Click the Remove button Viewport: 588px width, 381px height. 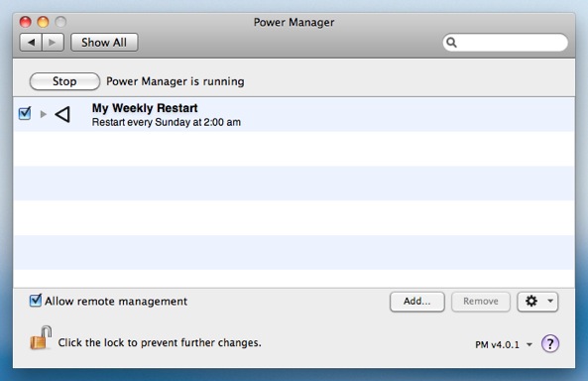click(x=481, y=302)
